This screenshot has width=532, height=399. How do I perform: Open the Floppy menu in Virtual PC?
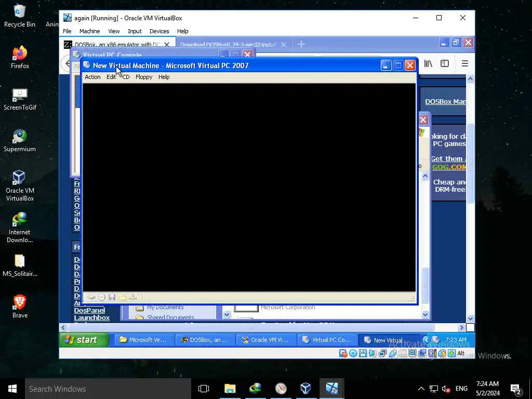(144, 77)
